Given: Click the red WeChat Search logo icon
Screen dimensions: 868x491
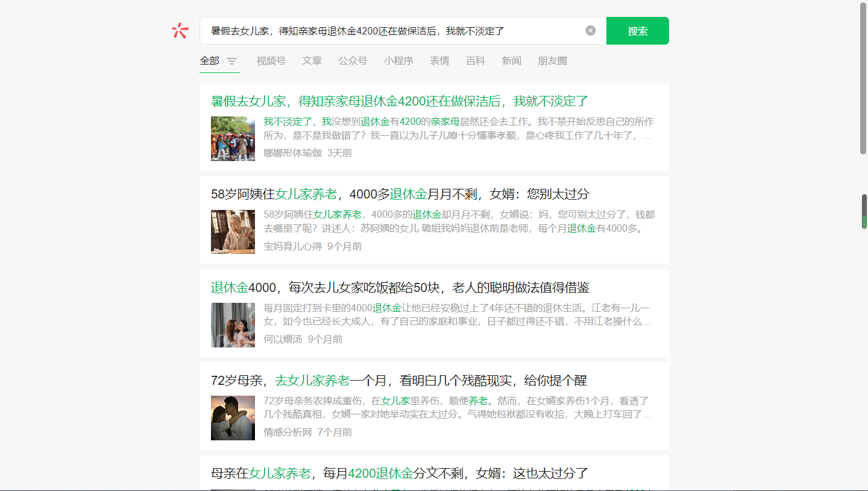Looking at the screenshot, I should tap(180, 30).
